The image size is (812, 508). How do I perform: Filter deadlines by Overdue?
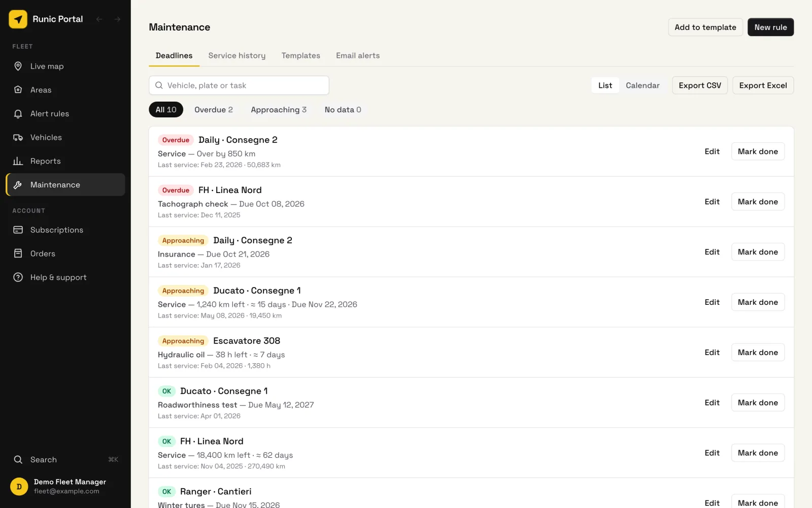[214, 110]
